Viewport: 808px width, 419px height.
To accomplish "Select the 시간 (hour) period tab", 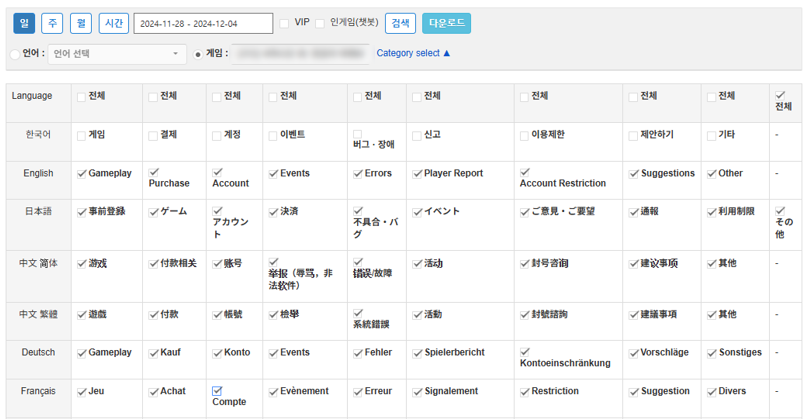I will coord(115,23).
